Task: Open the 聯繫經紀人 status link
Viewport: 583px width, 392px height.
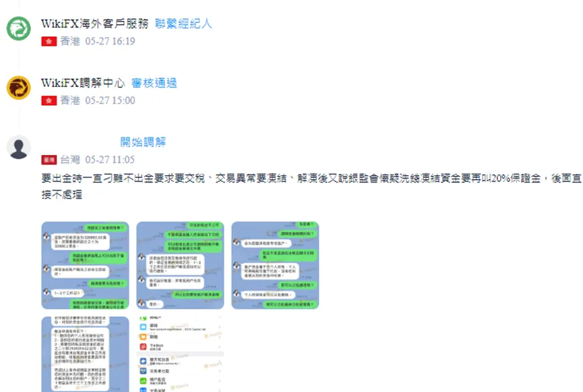Action: [x=183, y=24]
